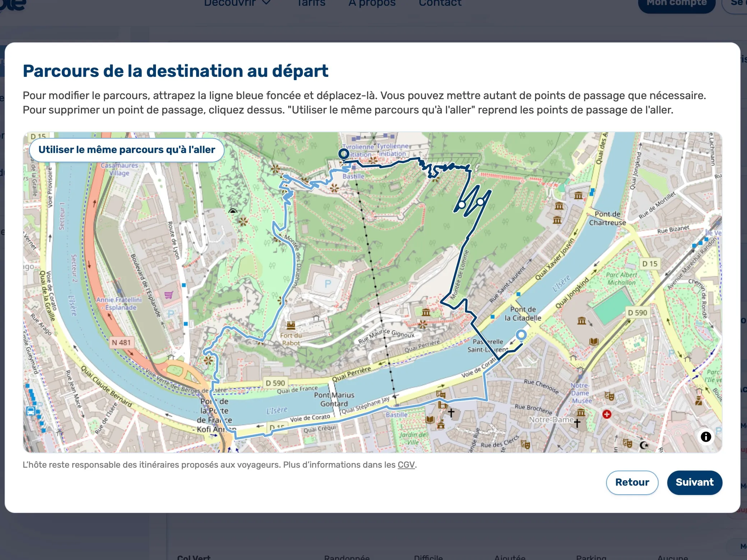Click the Retour button

632,482
